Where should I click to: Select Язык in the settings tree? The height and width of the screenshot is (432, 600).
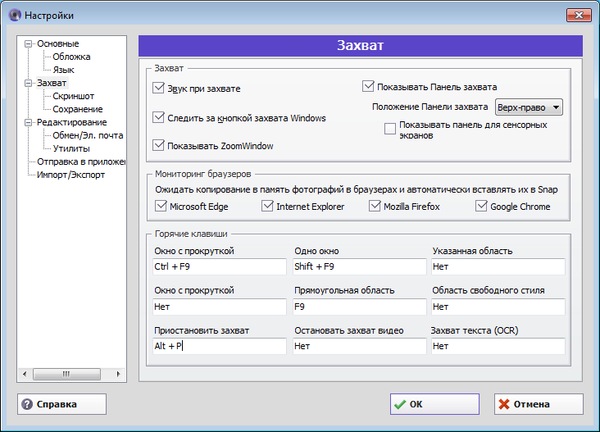tap(64, 70)
